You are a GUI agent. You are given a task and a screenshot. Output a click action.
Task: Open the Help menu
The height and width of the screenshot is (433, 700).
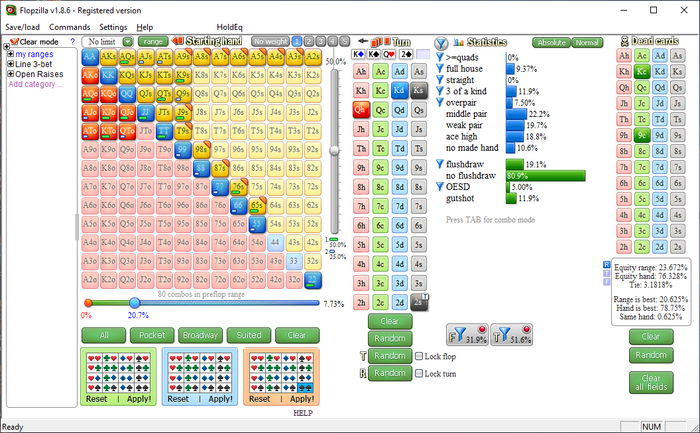coord(145,27)
